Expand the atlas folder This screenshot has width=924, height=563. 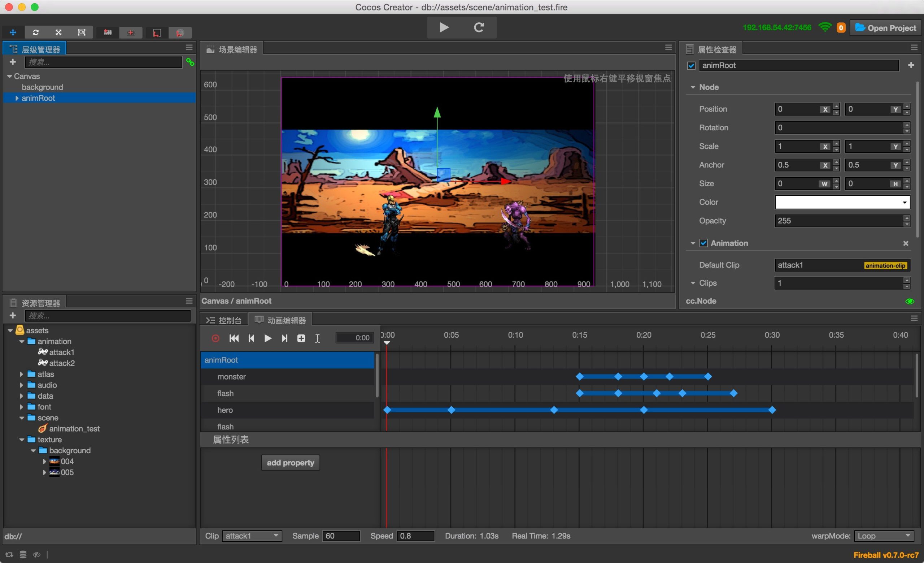click(x=21, y=374)
